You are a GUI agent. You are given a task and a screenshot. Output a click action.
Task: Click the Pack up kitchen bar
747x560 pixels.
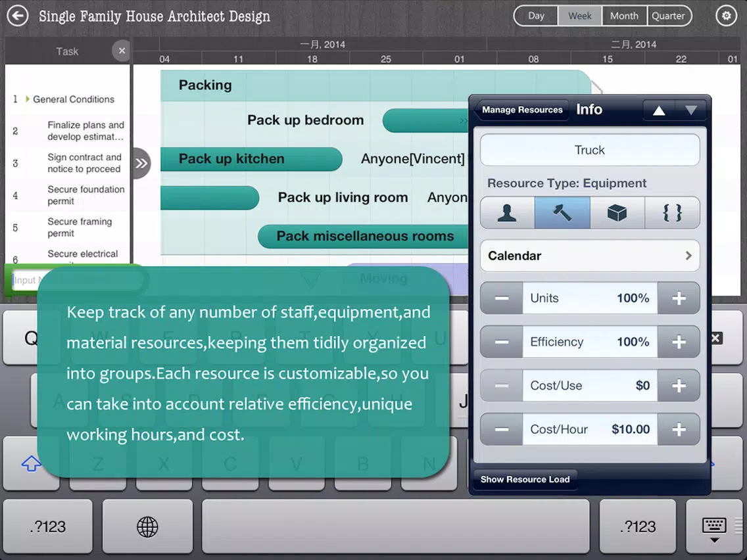[x=251, y=159]
